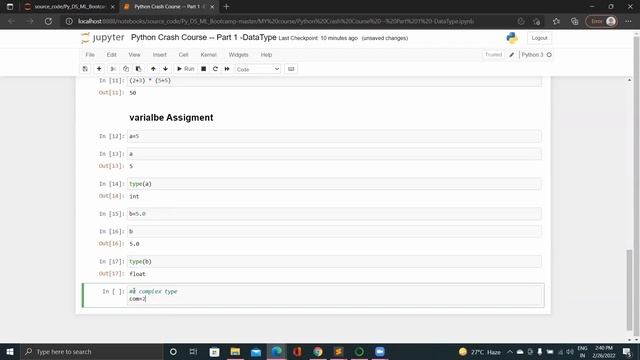Open the notifications center icon
The height and width of the screenshot is (360, 640).
click(x=627, y=351)
